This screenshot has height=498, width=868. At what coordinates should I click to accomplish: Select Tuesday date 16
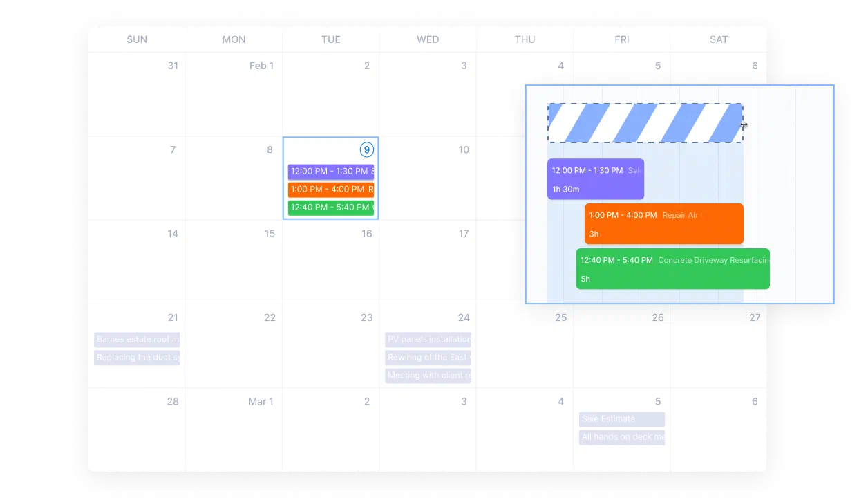(x=367, y=234)
